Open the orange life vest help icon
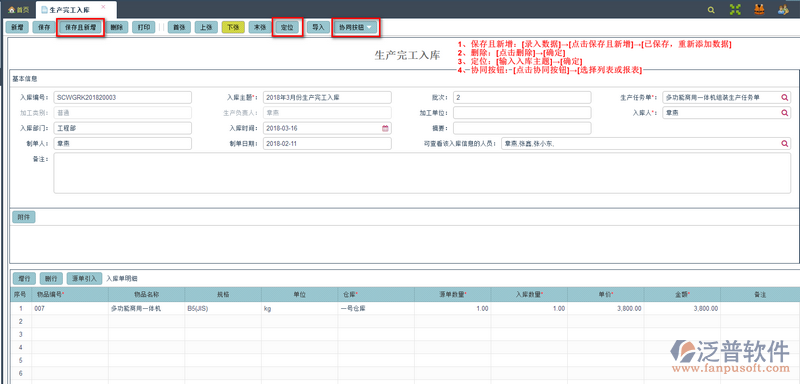 tap(759, 9)
